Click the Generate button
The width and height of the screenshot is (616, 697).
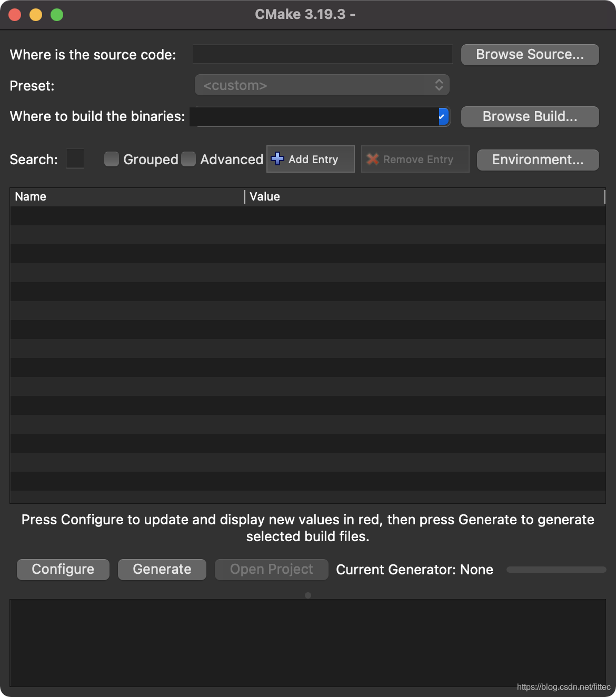pyautogui.click(x=162, y=570)
